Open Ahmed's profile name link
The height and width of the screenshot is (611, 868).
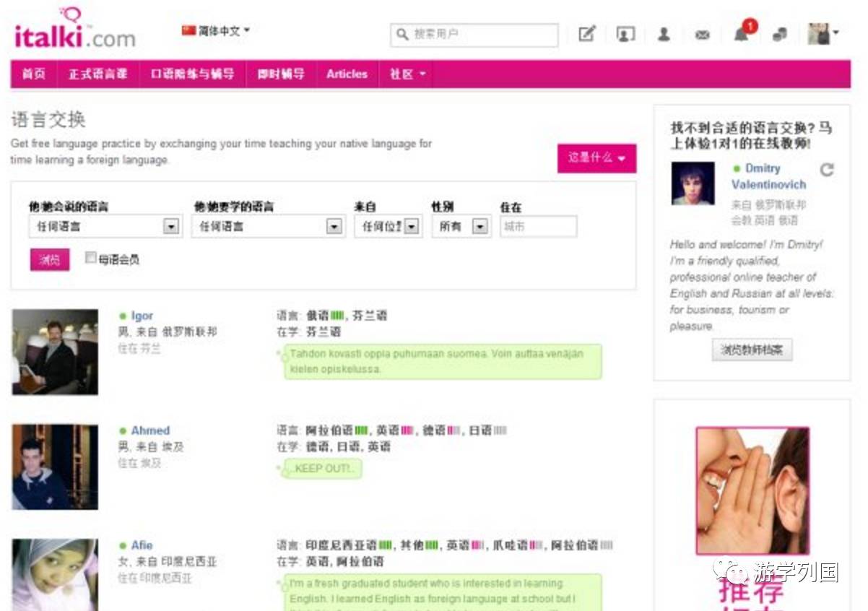[150, 430]
